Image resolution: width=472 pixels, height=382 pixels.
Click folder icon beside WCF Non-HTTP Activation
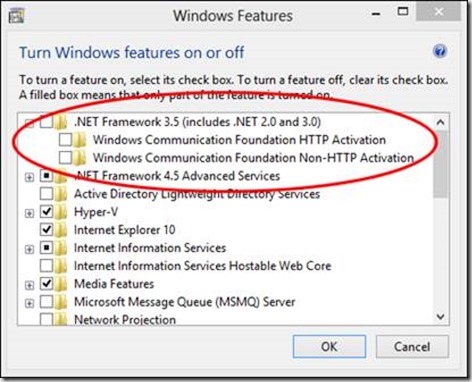[x=79, y=158]
